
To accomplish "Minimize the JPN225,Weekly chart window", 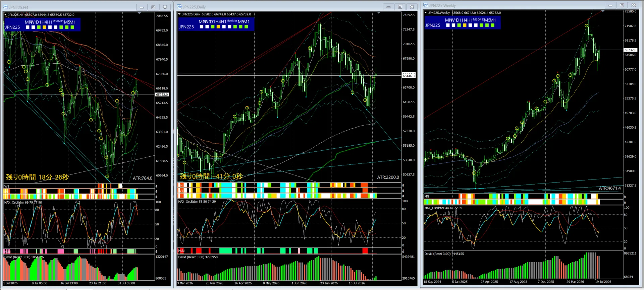I will pos(610,5).
